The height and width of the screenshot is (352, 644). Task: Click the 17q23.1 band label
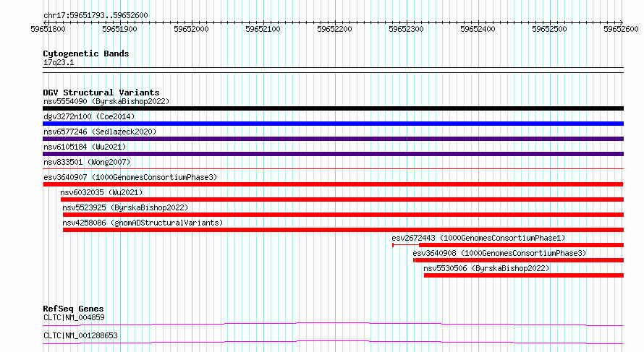click(x=59, y=62)
